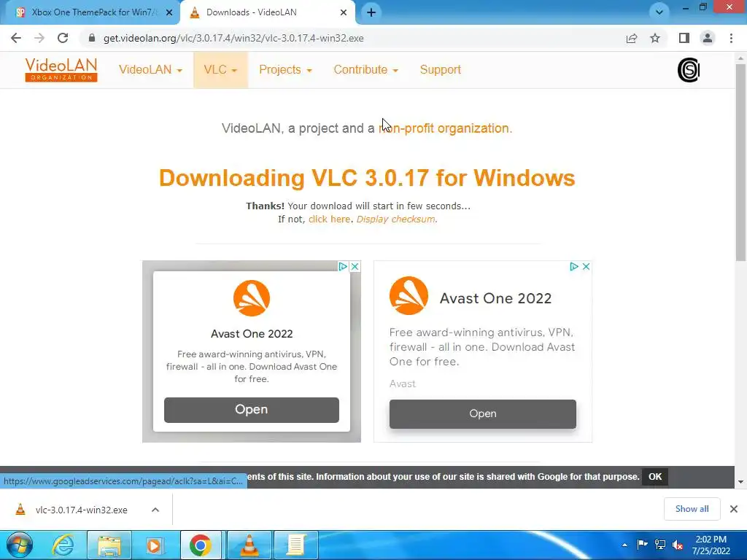Click the network tray icon

tap(659, 544)
